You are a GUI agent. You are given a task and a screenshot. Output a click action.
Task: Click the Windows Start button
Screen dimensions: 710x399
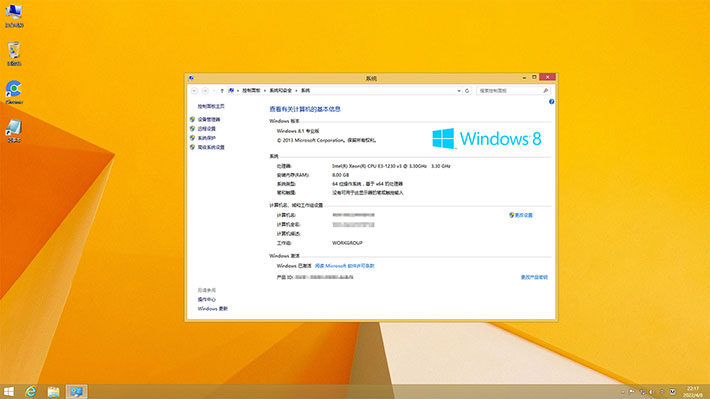8,391
